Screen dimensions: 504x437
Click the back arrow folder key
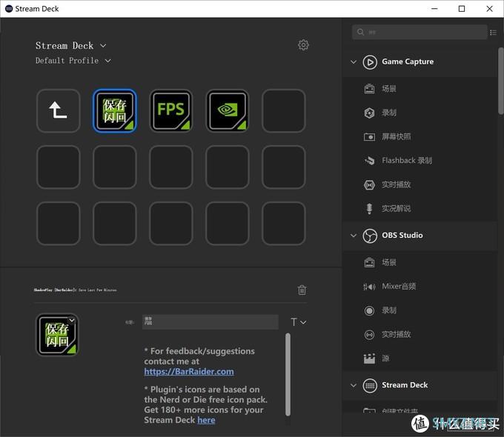[59, 111]
